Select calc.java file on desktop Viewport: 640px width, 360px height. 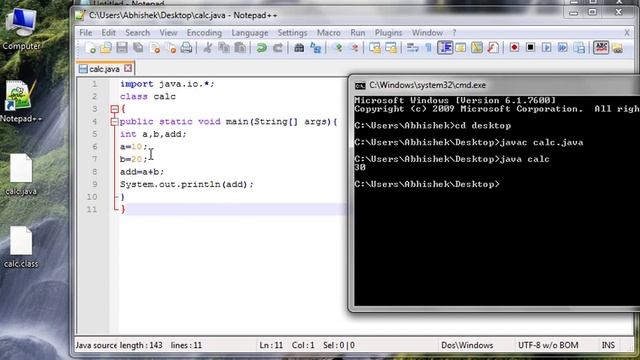21,174
